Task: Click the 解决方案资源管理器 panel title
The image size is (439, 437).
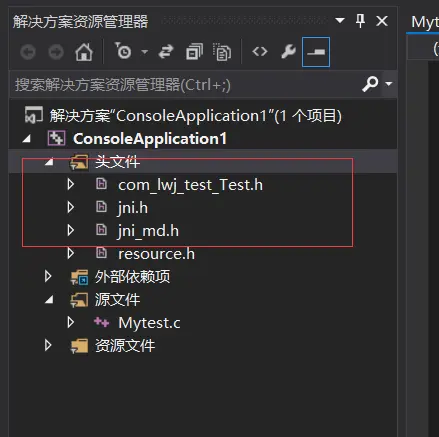Action: tap(80, 21)
